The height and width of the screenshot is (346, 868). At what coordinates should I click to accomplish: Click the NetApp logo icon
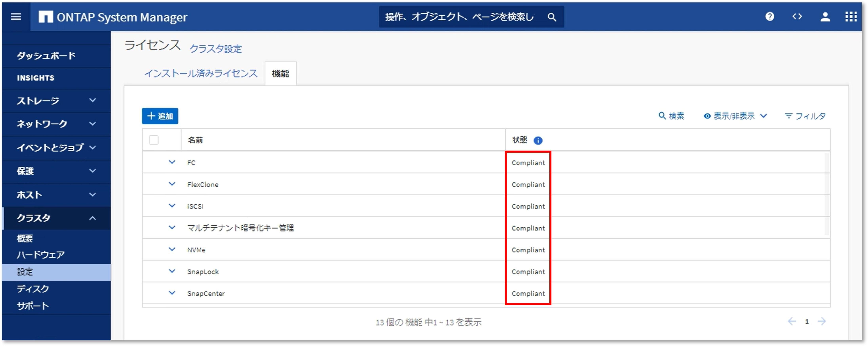tap(46, 16)
